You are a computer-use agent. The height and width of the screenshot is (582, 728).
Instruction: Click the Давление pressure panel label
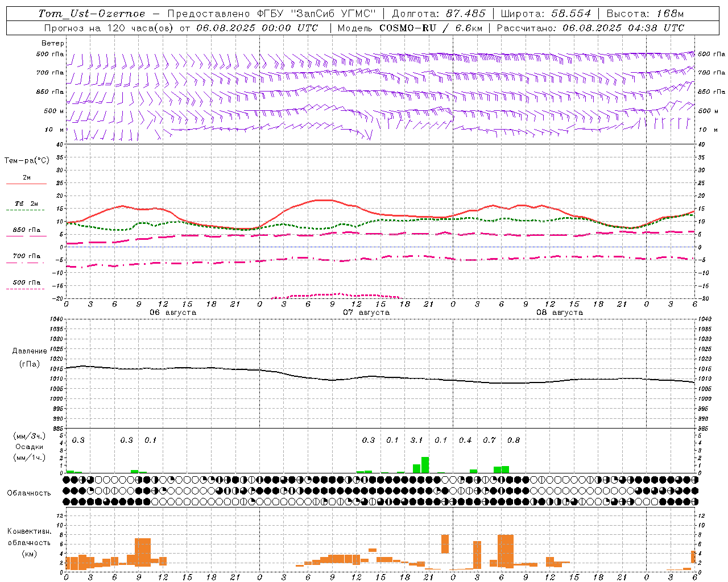30,351
